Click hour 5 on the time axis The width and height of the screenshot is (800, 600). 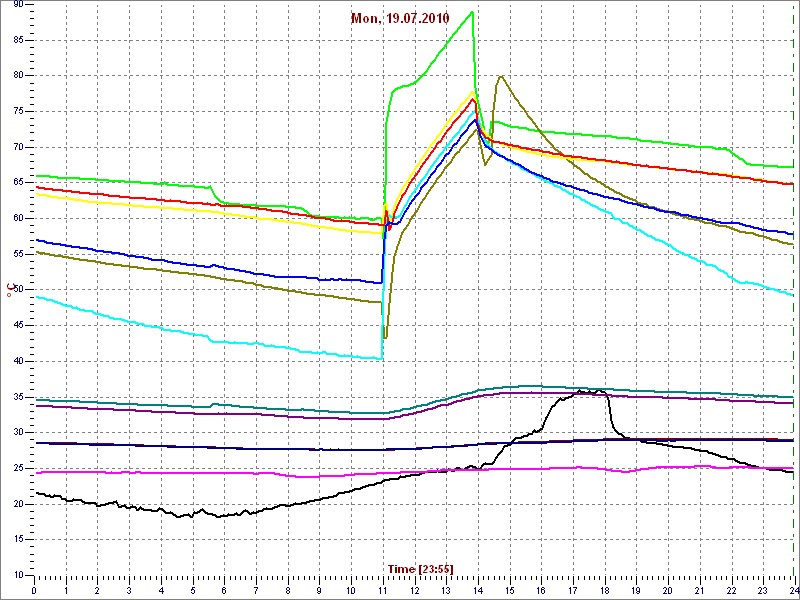(x=192, y=589)
